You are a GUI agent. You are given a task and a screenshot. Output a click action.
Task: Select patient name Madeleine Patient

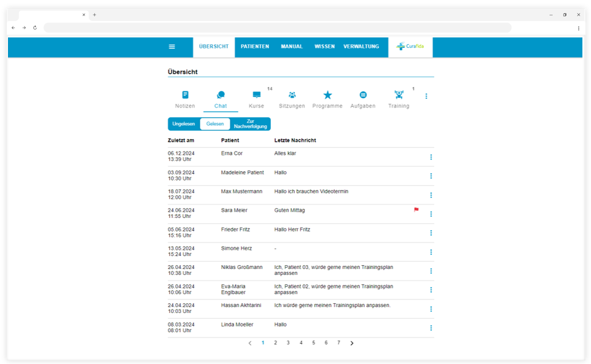(x=242, y=172)
